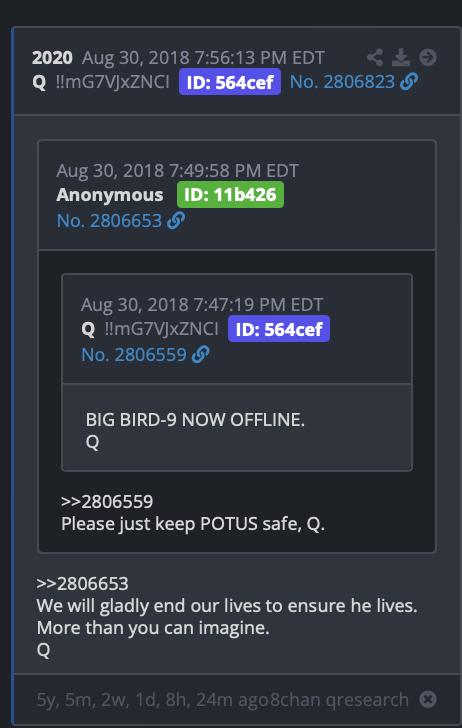Click the BIG BIRD-9 NOW OFFLINE text
Image resolution: width=462 pixels, height=728 pixels.
195,420
